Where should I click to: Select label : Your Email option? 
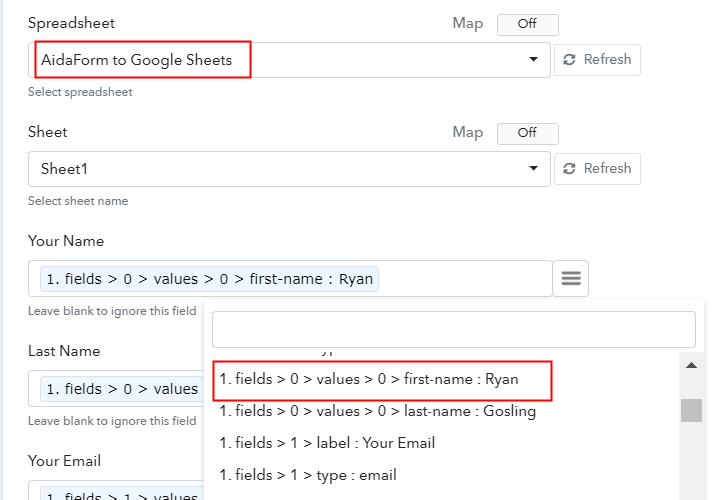coord(327,443)
